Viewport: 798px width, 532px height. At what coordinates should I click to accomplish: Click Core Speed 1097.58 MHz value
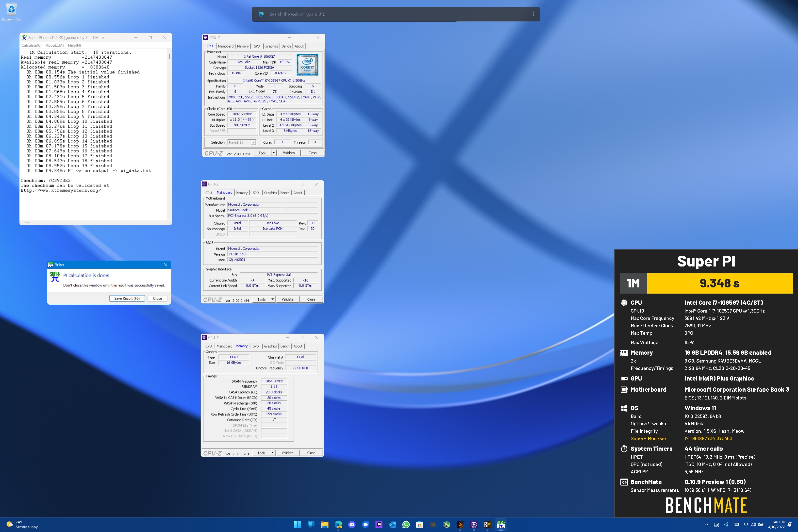(x=242, y=114)
